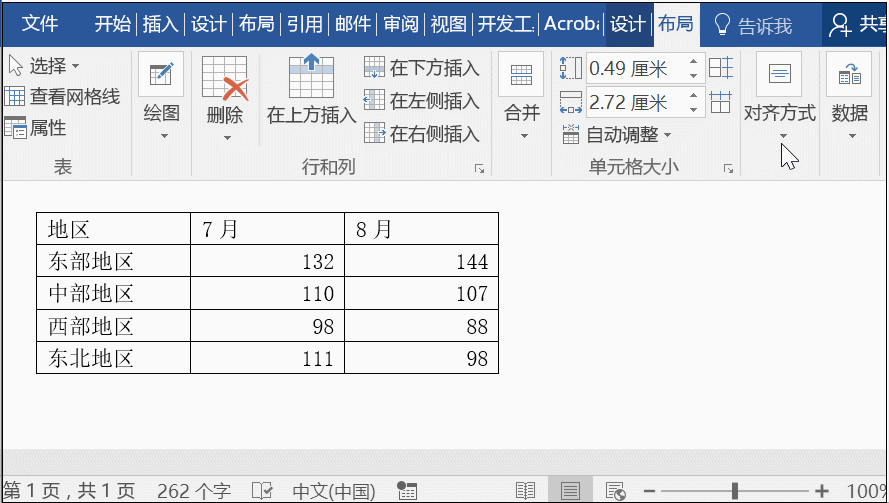Expand the 合并 dropdown arrow

524,136
